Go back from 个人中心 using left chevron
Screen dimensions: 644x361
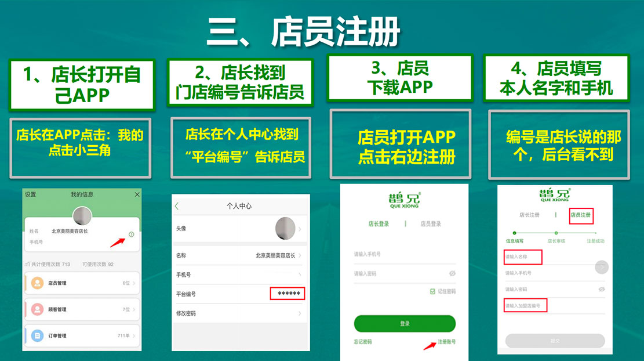[x=177, y=206]
